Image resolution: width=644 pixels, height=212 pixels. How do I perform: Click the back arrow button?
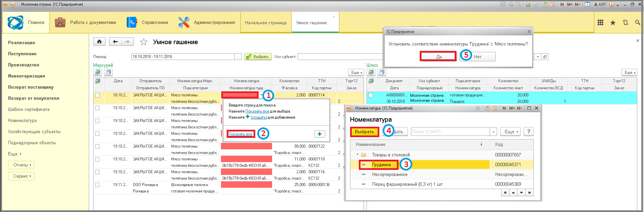click(x=115, y=42)
